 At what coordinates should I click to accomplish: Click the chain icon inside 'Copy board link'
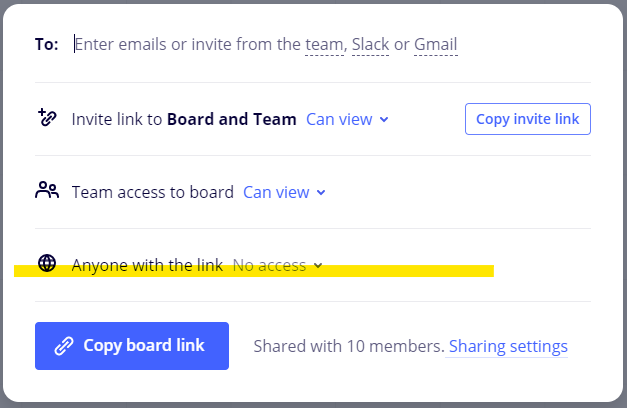click(x=64, y=346)
